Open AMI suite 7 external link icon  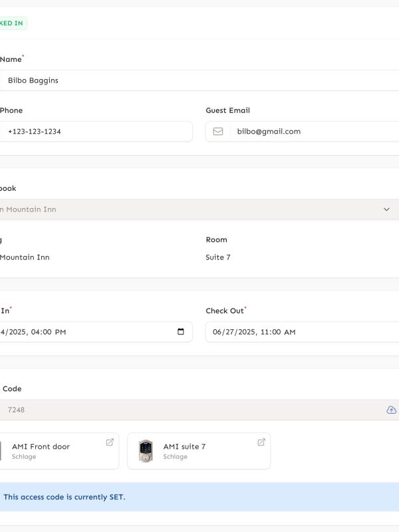coord(261,442)
